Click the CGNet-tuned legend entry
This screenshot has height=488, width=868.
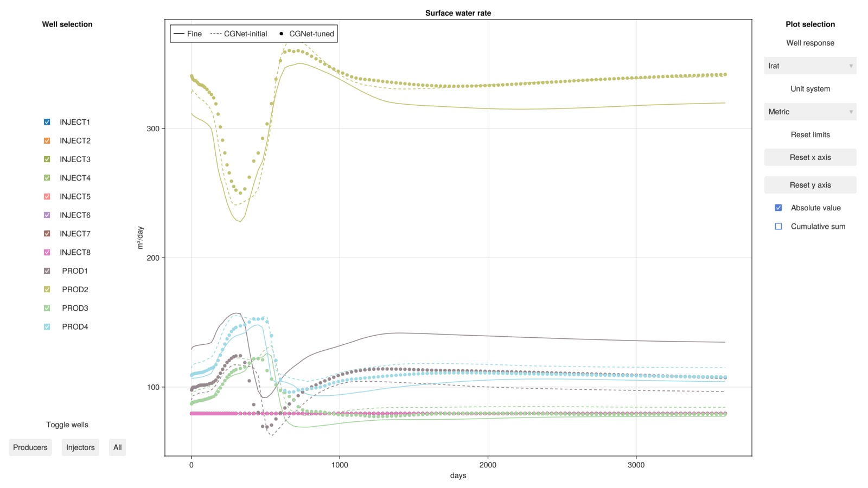(x=307, y=34)
